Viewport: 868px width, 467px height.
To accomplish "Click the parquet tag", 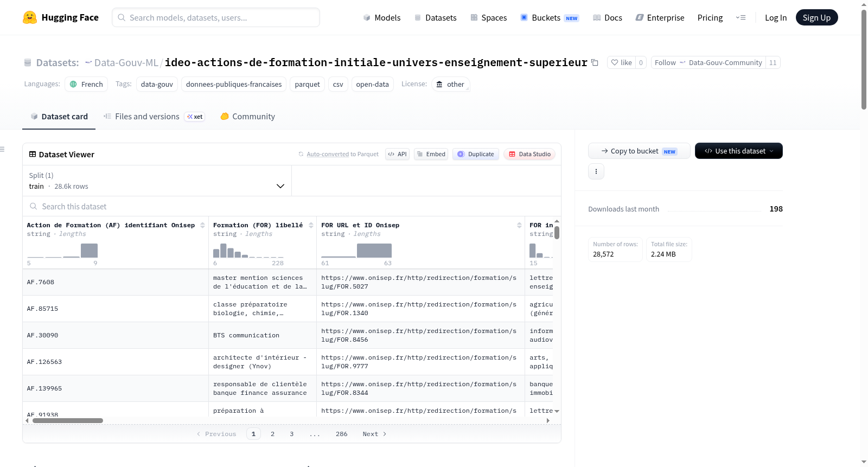I will (307, 84).
